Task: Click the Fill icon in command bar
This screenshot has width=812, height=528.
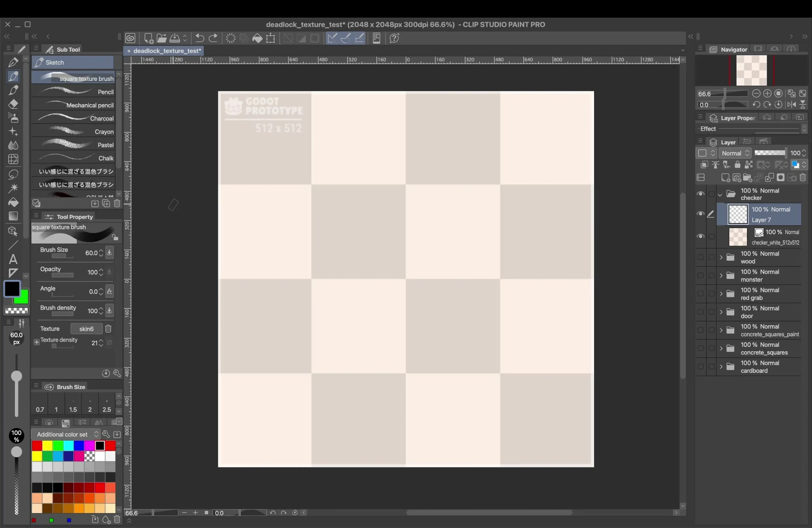Action: click(x=257, y=38)
